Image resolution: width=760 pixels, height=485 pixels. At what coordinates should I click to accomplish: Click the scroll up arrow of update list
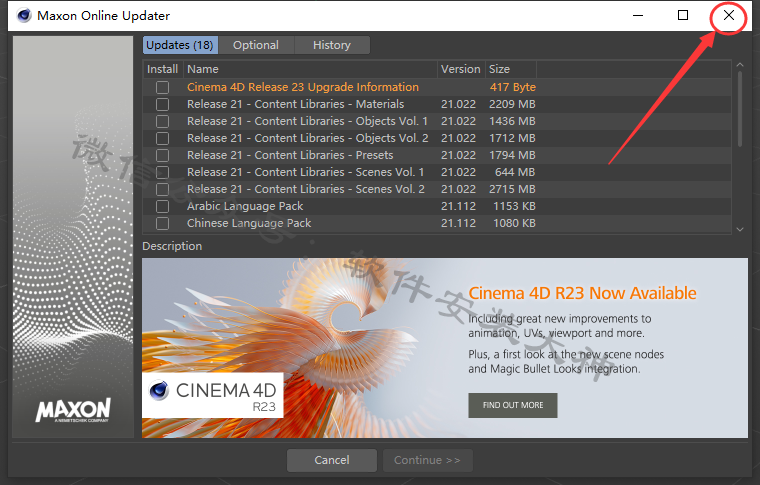point(740,64)
